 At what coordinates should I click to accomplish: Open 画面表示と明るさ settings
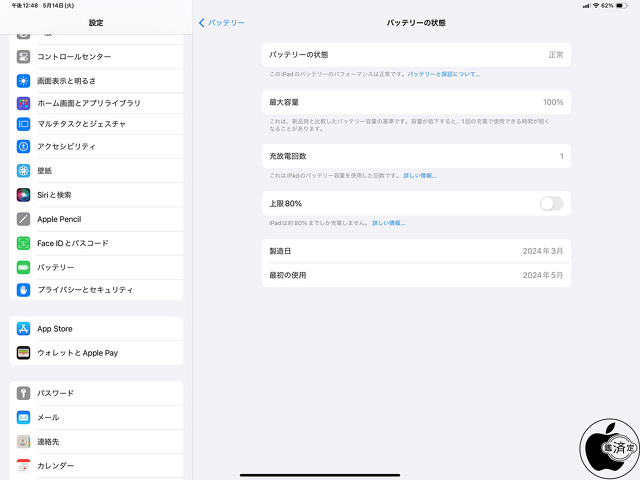tap(96, 81)
